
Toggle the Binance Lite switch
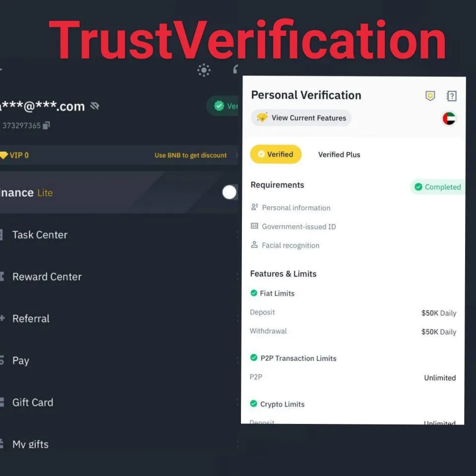coord(229,192)
